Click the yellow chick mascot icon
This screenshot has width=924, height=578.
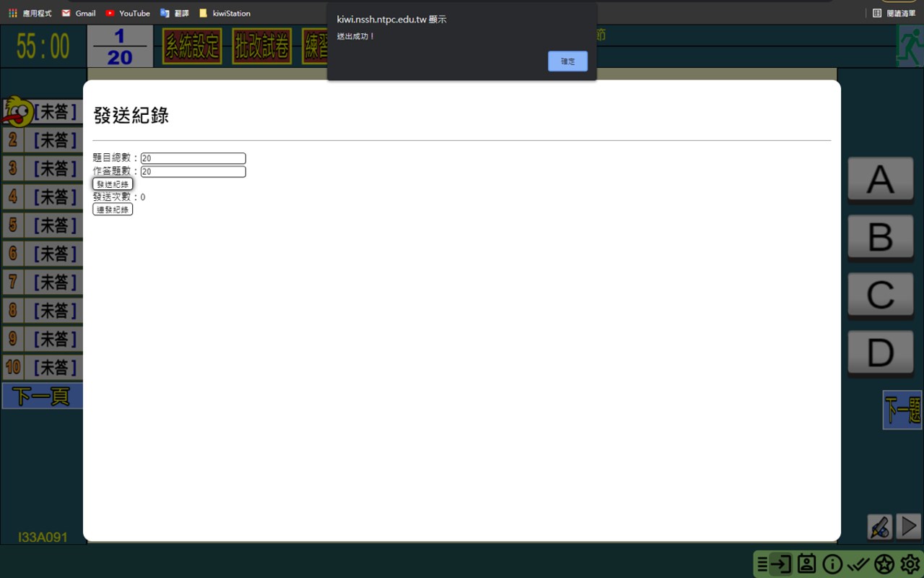coord(18,112)
